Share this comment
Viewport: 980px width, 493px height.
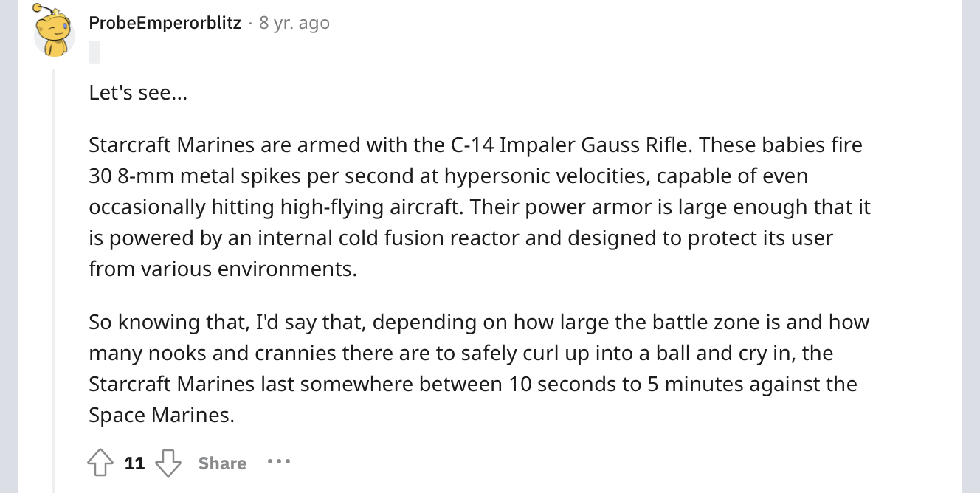click(222, 463)
